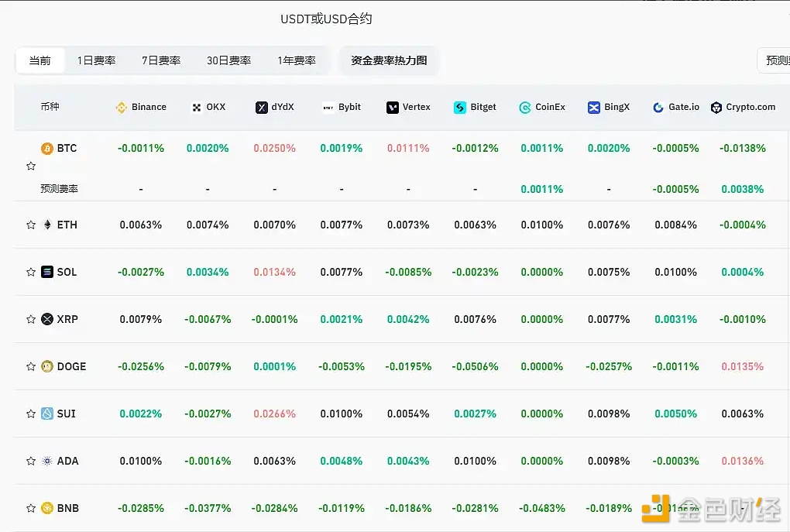Click the Gate.io exchange logo icon
790x532 pixels.
pyautogui.click(x=658, y=108)
